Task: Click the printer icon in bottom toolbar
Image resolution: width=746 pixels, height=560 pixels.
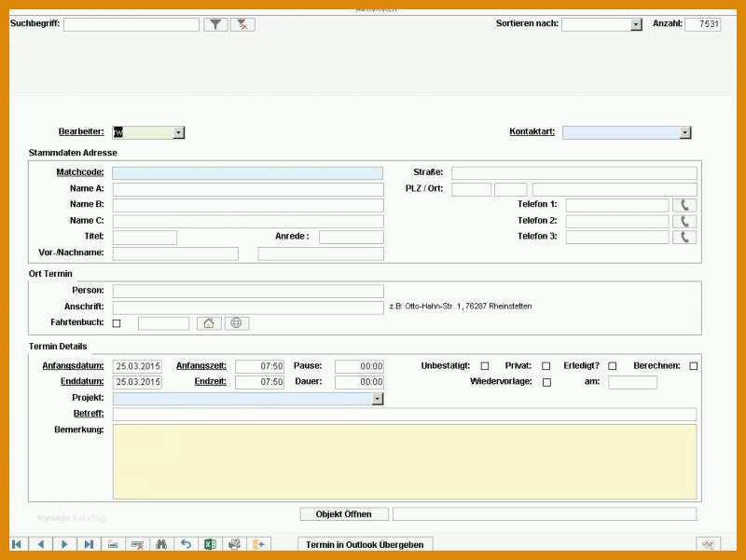Action: (235, 544)
